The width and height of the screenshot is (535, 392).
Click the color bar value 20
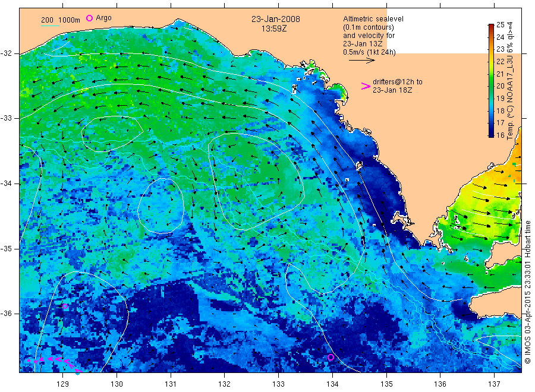tap(500, 86)
